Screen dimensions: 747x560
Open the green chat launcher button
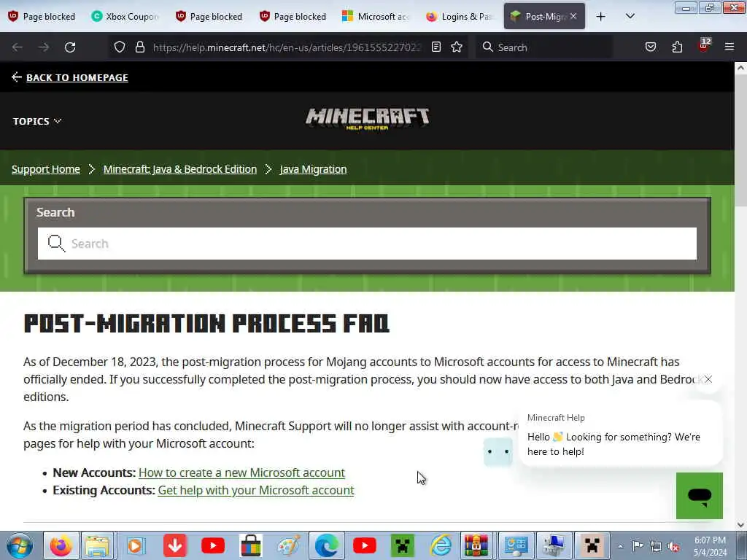(700, 495)
